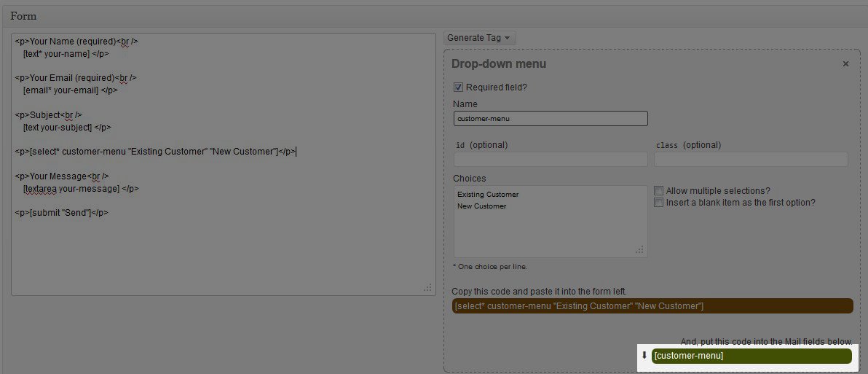Click the id (optional) input field
The image size is (868, 374).
pyautogui.click(x=550, y=159)
